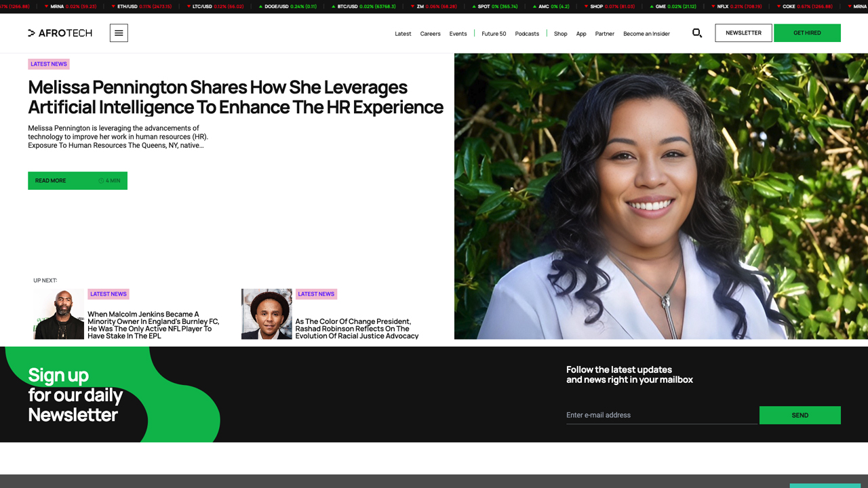Click the Melissa Pennington featured photo
The image size is (868, 488).
(x=661, y=197)
